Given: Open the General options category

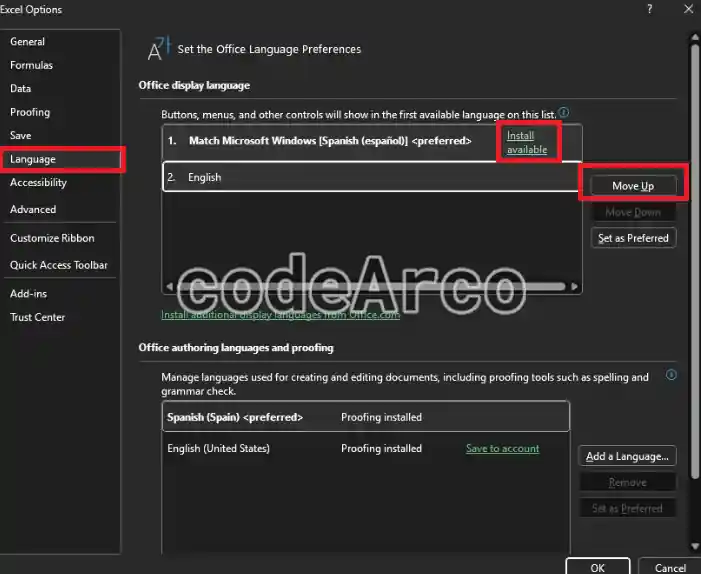Looking at the screenshot, I should click(x=27, y=42).
